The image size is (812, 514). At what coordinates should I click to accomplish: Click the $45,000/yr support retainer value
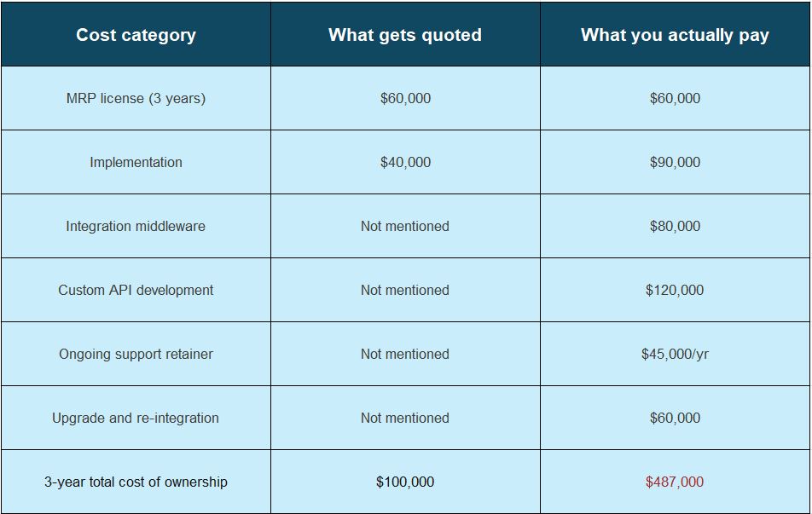pyautogui.click(x=675, y=354)
